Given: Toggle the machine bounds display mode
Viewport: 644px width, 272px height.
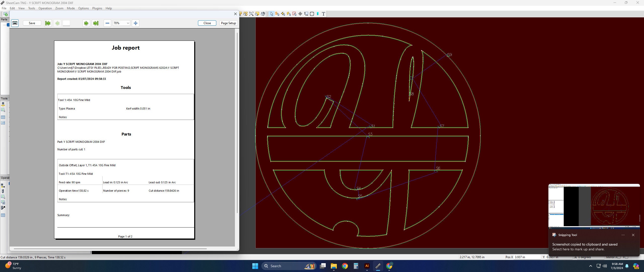Looking at the screenshot, I should coord(306,14).
